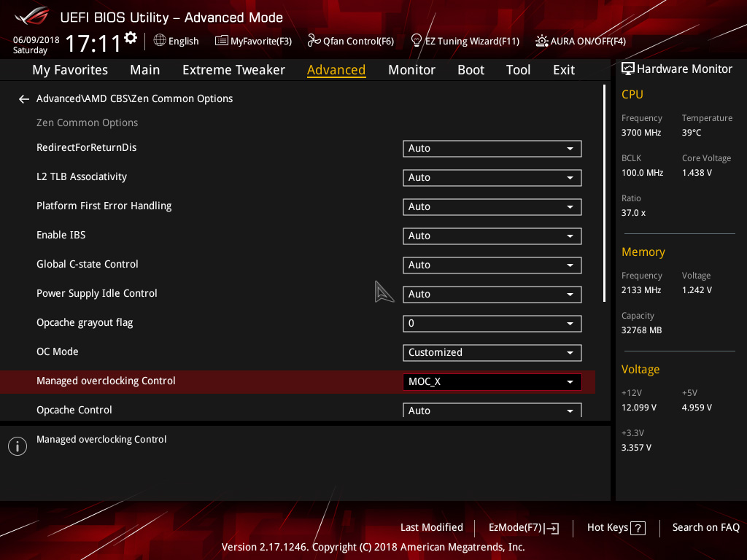This screenshot has height=560, width=747.
Task: Open the Monitor tab
Action: pos(411,70)
